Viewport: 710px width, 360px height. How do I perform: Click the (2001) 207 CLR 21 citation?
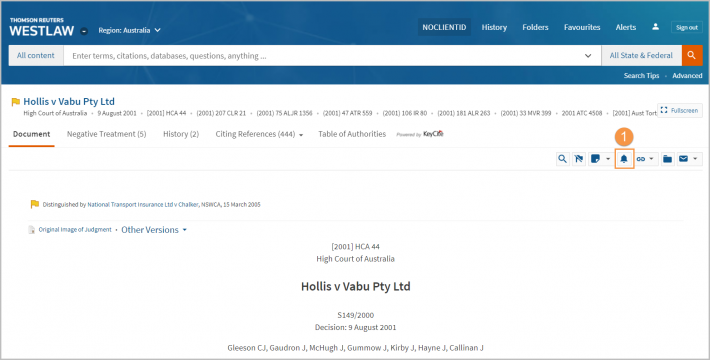click(221, 113)
